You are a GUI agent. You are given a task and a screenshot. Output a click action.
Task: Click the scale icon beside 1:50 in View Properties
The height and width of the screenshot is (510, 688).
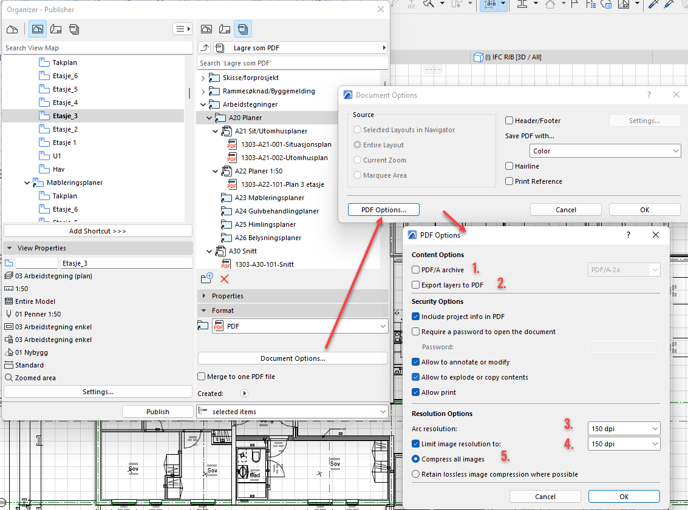pos(8,288)
